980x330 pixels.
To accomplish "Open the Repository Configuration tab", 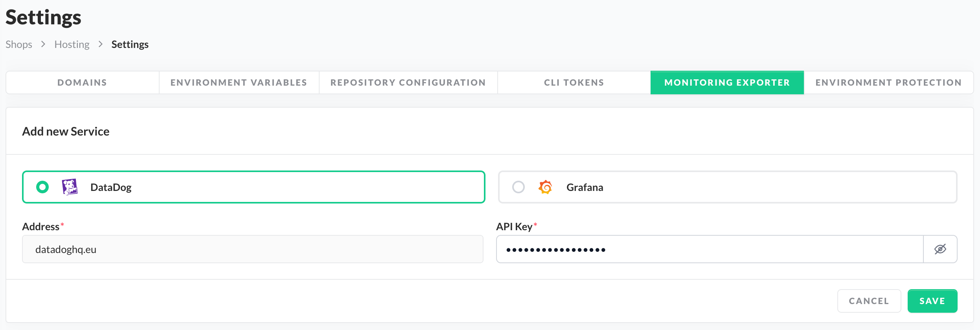I will [408, 82].
